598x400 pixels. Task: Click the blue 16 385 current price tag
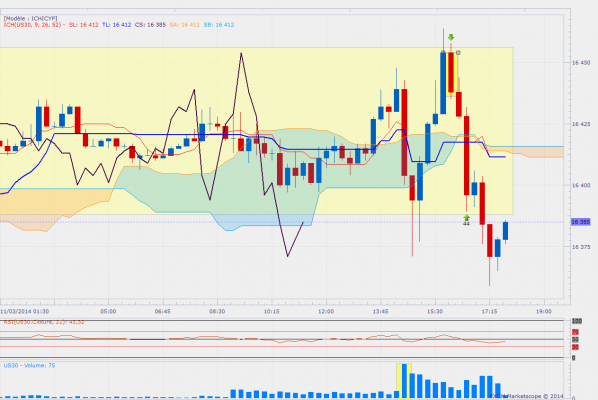click(580, 222)
